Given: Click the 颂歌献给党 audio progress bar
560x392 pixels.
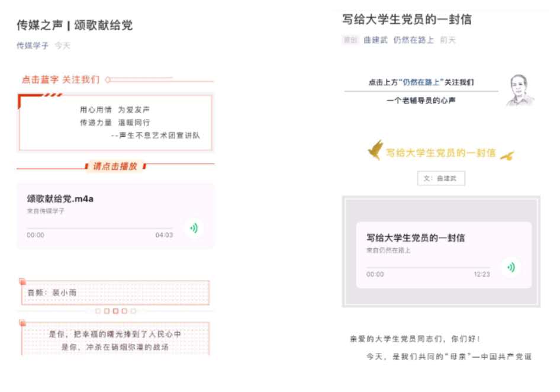Looking at the screenshot, I should click(99, 227).
